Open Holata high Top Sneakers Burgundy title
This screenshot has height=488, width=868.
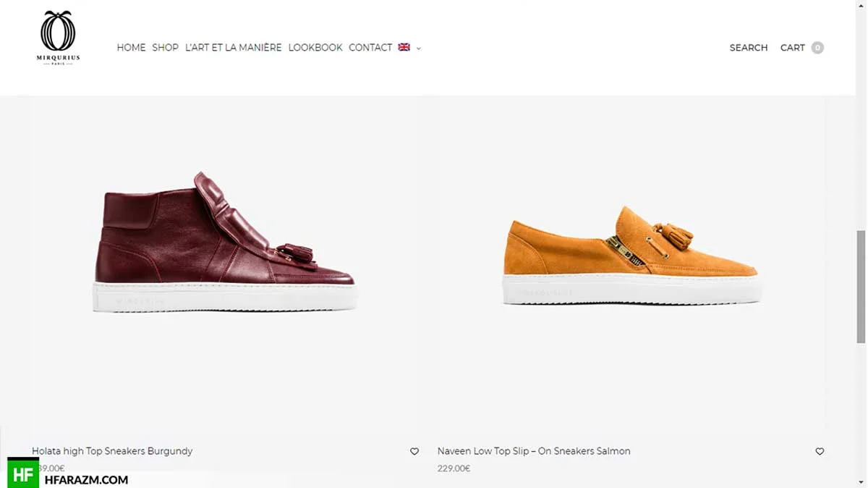pos(112,451)
